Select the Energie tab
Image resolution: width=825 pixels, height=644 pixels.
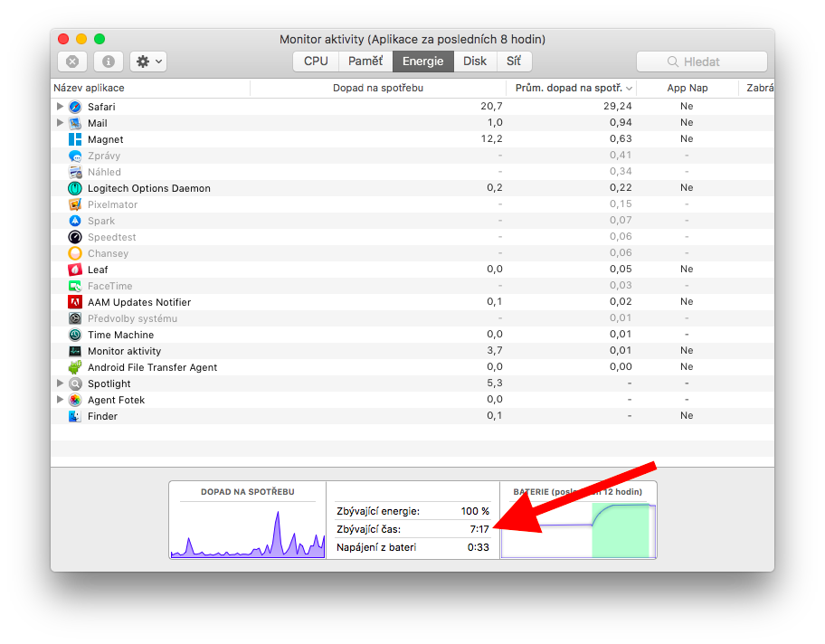[423, 61]
